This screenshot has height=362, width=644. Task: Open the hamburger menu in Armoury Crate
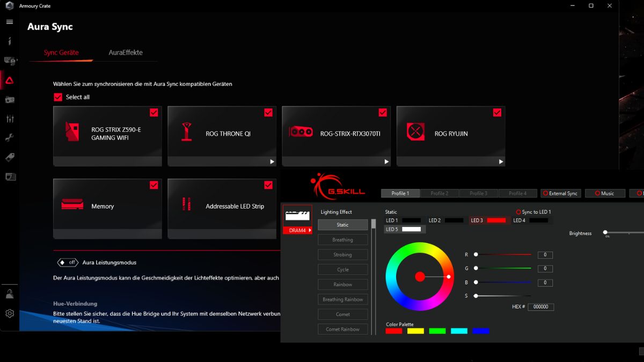point(9,22)
